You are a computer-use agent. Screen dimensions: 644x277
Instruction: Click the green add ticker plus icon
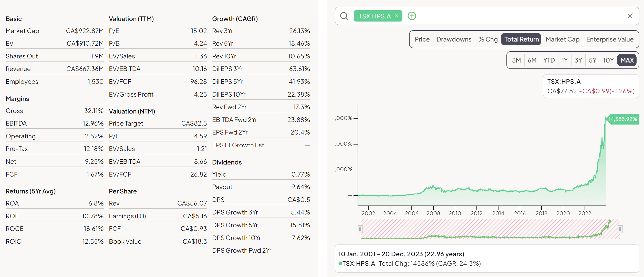(412, 16)
